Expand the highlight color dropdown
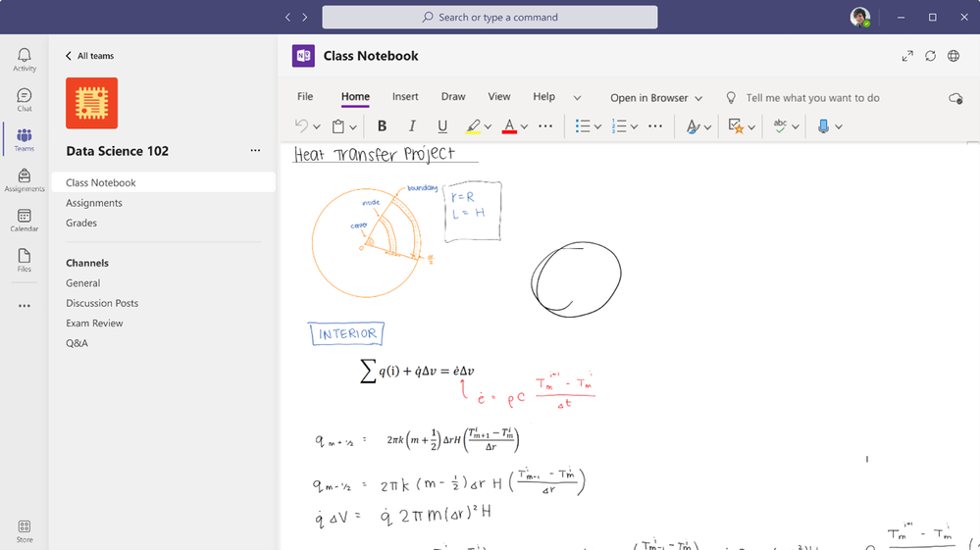 pyautogui.click(x=488, y=126)
